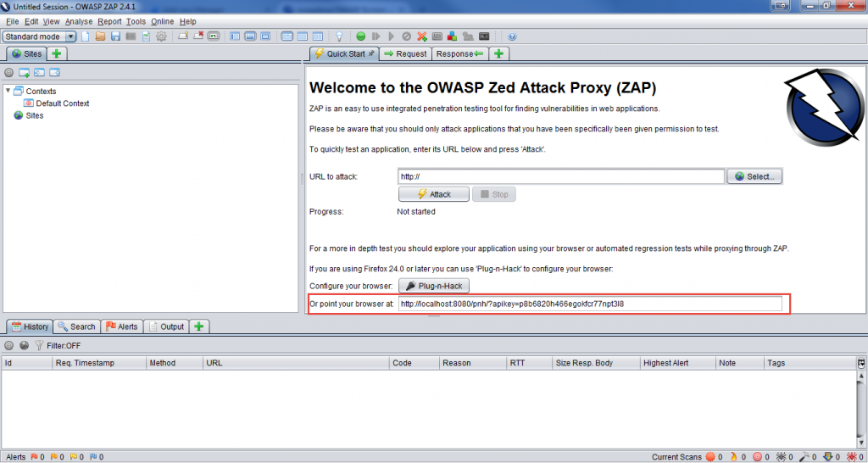Click the Open Session folder icon

point(100,36)
